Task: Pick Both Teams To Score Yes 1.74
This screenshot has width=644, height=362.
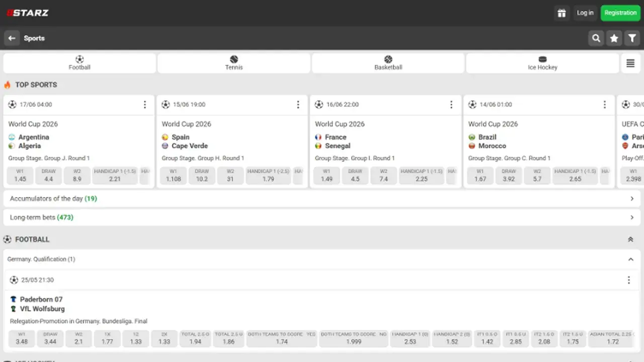Action: (x=282, y=338)
